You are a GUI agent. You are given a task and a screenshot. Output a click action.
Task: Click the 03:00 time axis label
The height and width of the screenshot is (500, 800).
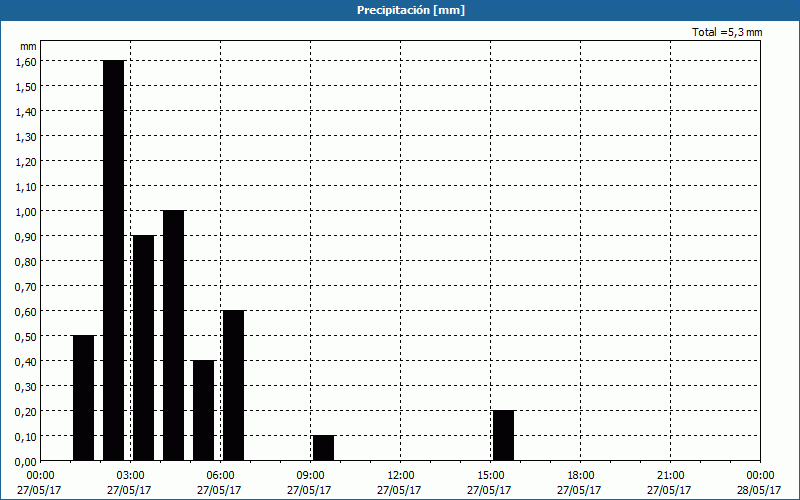pyautogui.click(x=130, y=476)
